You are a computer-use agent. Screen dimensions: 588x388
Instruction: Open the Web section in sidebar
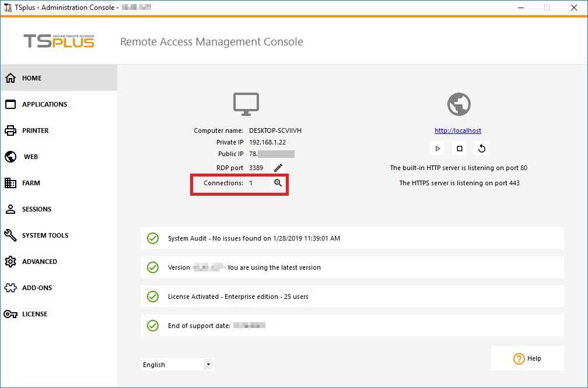pyautogui.click(x=30, y=157)
